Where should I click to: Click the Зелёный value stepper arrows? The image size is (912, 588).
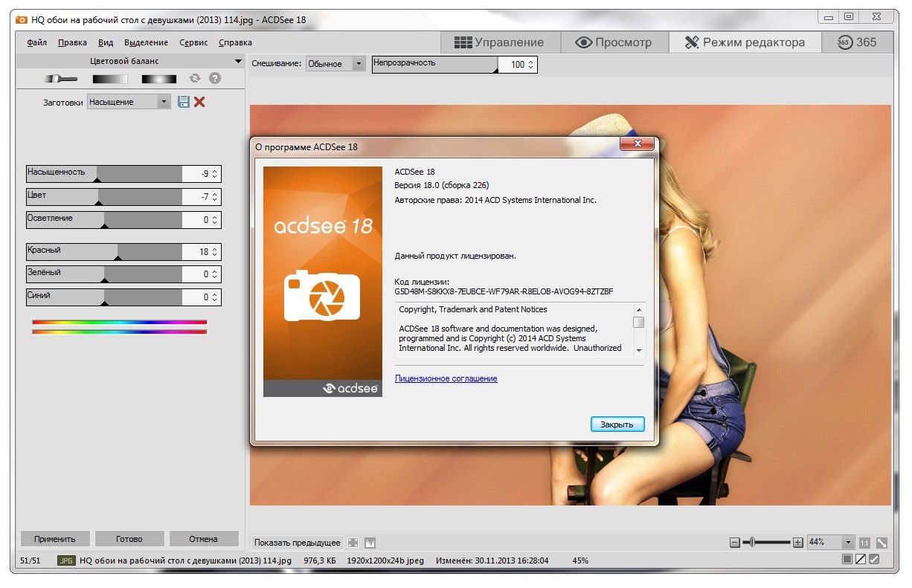click(215, 274)
